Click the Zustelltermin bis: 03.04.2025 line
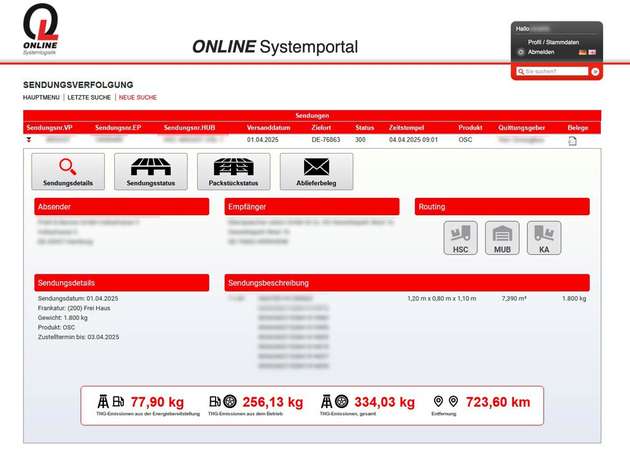The image size is (630, 460). click(x=78, y=337)
